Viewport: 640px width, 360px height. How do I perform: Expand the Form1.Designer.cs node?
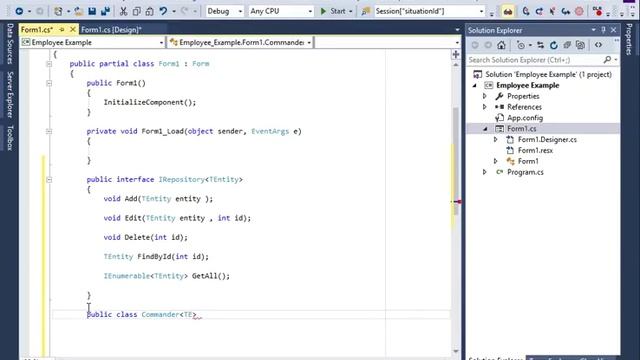496,140
